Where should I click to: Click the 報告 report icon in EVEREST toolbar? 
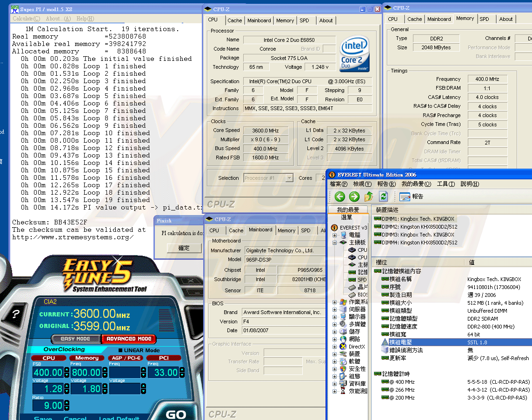[x=411, y=197]
